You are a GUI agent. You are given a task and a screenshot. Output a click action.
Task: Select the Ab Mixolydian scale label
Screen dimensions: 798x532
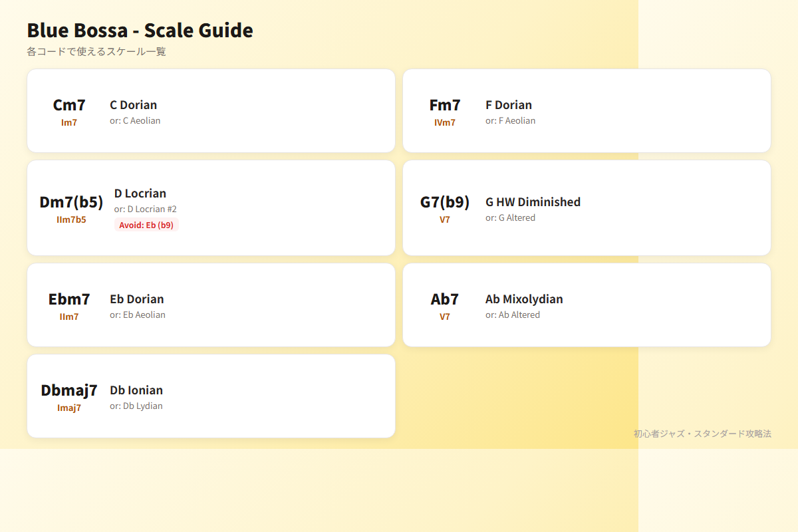coord(524,299)
